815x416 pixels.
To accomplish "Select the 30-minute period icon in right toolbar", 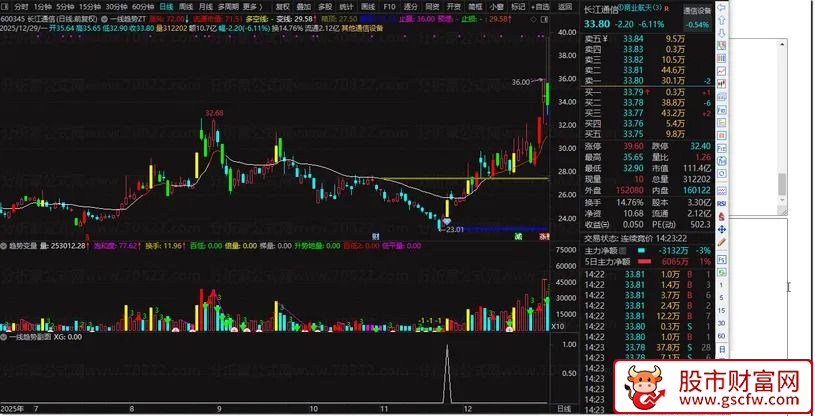I will click(x=722, y=323).
